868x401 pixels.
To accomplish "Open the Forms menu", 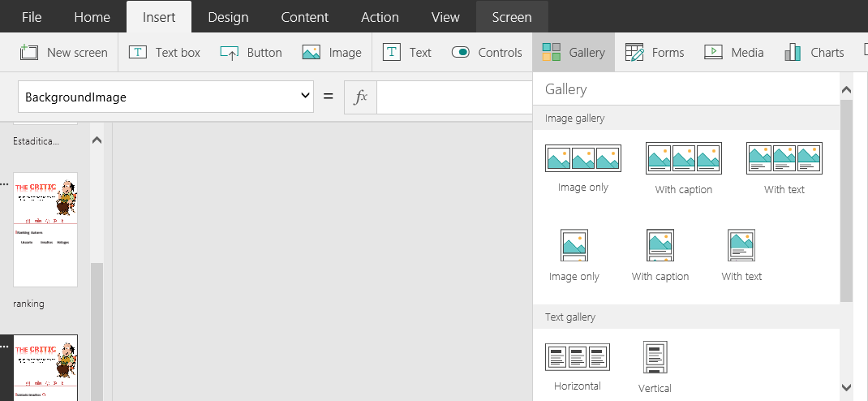I will point(655,53).
